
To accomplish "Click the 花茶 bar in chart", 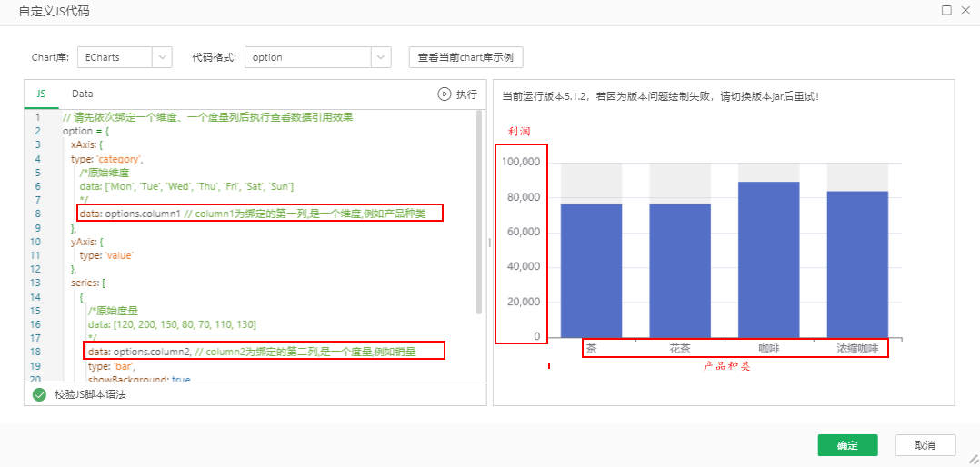I will pos(680,271).
